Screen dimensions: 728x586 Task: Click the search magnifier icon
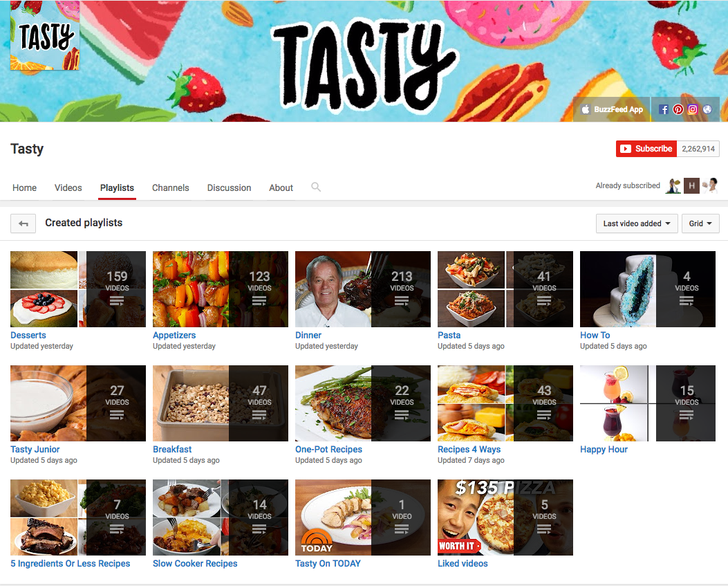(316, 187)
